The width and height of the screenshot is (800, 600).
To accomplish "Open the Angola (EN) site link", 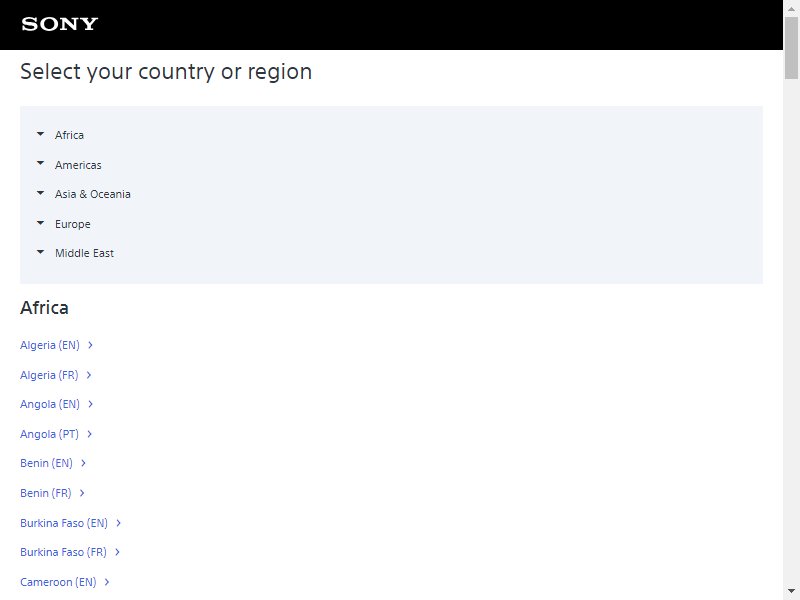I will tap(50, 404).
